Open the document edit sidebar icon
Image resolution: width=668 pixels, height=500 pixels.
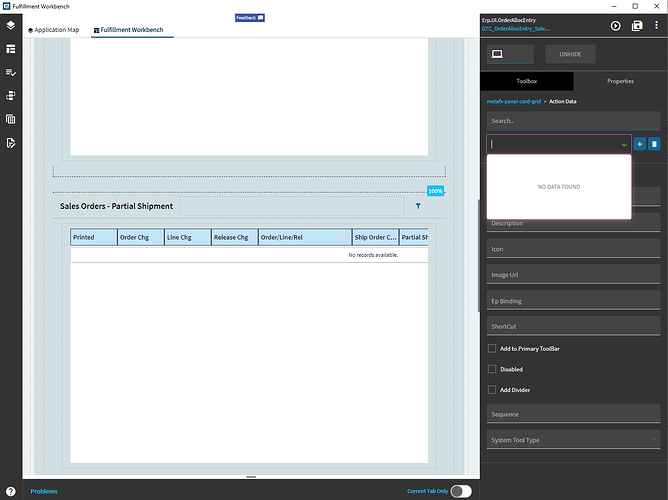[x=11, y=143]
